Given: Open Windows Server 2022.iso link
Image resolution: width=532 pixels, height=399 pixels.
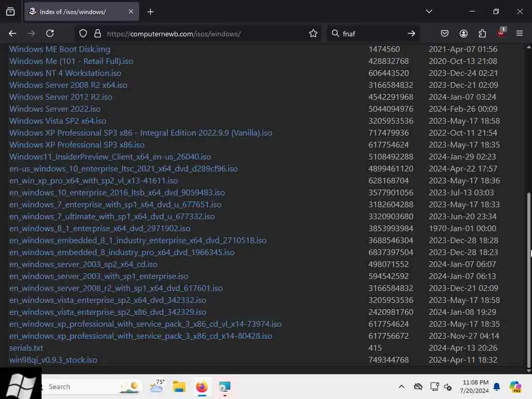Looking at the screenshot, I should coord(55,109).
